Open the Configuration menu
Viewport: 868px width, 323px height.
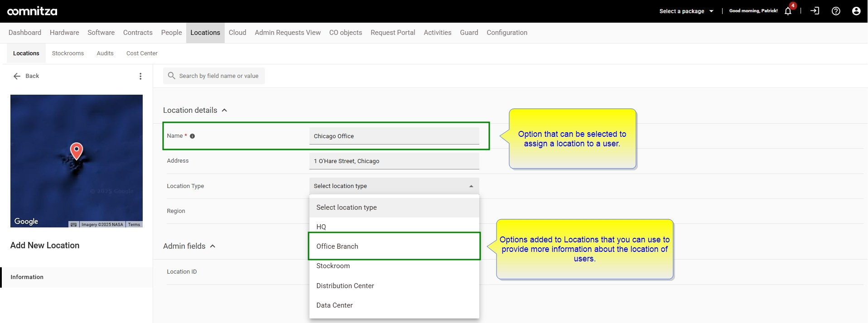507,33
